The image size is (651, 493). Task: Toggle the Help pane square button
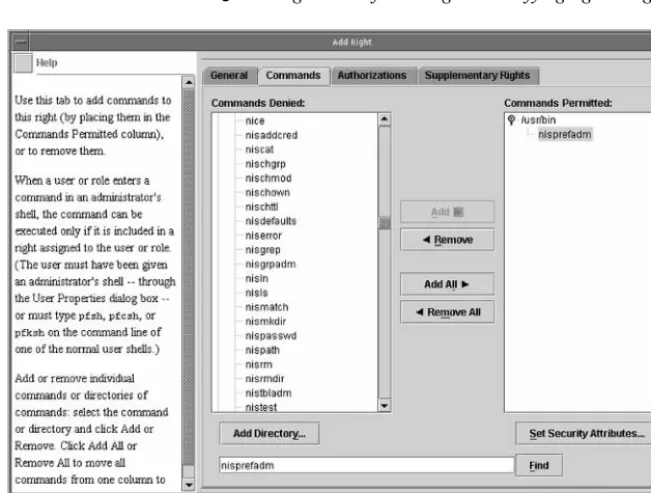23,63
